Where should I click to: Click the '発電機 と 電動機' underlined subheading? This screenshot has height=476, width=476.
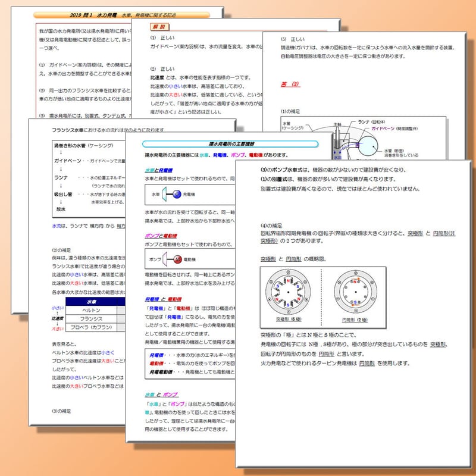point(163,299)
